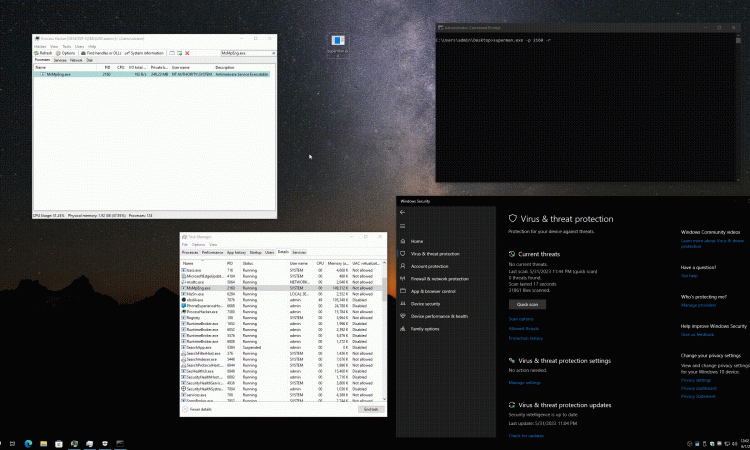Switch to Startup tab in Task Manager
The height and width of the screenshot is (450, 750).
[x=255, y=252]
